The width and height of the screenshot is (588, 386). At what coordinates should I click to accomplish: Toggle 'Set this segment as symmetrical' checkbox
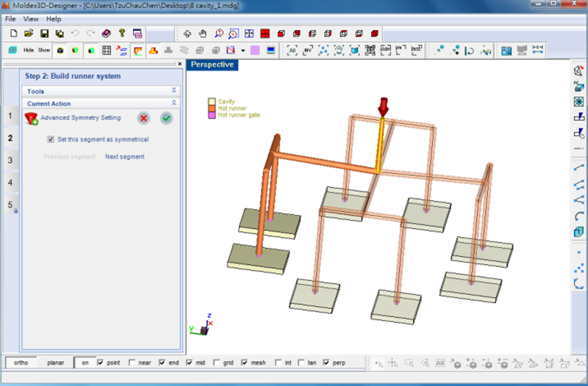pyautogui.click(x=51, y=139)
